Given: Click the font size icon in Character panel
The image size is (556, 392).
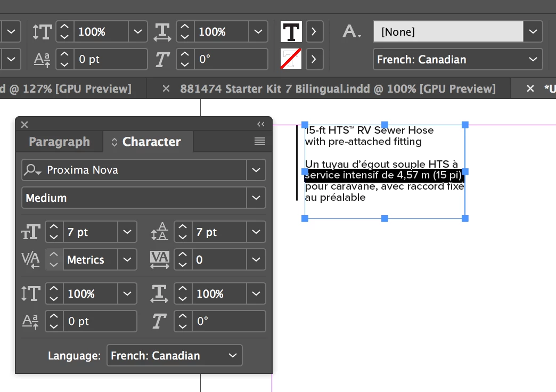Looking at the screenshot, I should [31, 232].
